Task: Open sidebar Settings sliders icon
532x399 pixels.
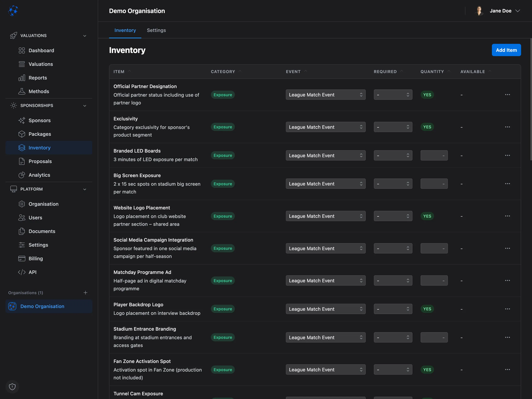Action: pyautogui.click(x=22, y=245)
